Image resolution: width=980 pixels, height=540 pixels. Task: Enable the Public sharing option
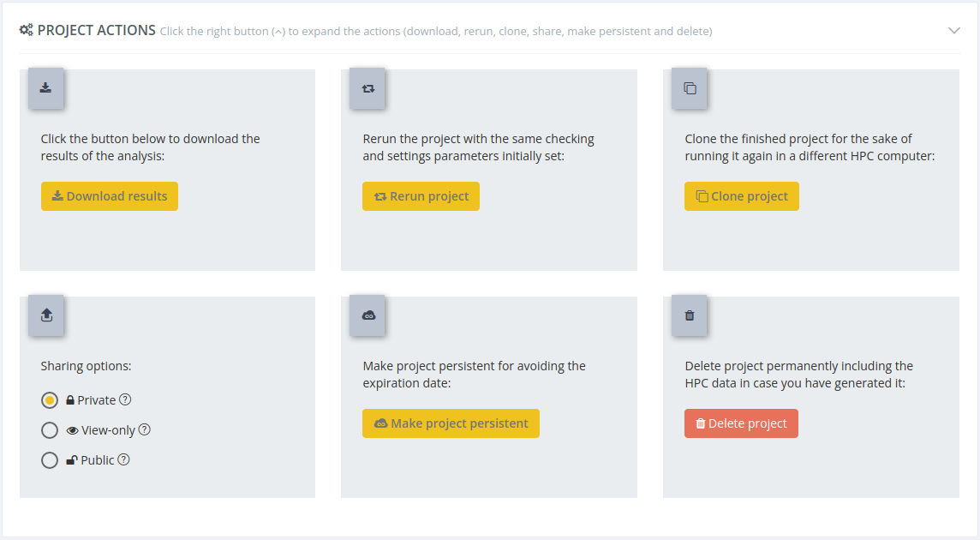(50, 459)
